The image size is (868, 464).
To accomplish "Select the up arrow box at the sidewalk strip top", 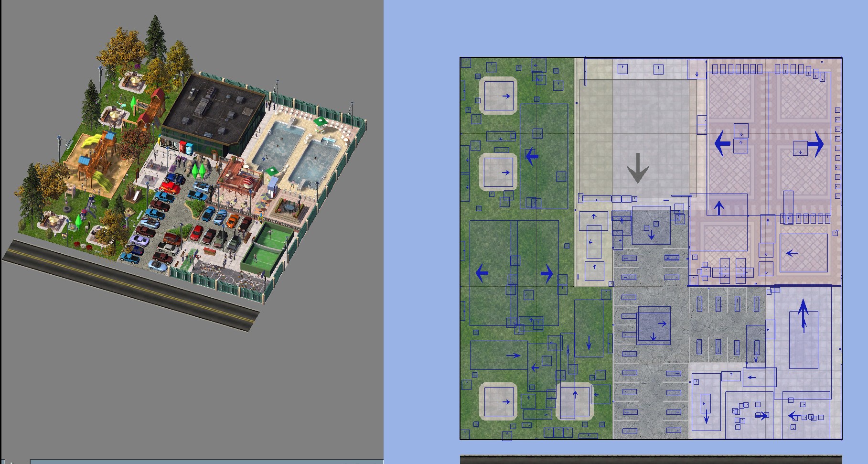I will (593, 221).
